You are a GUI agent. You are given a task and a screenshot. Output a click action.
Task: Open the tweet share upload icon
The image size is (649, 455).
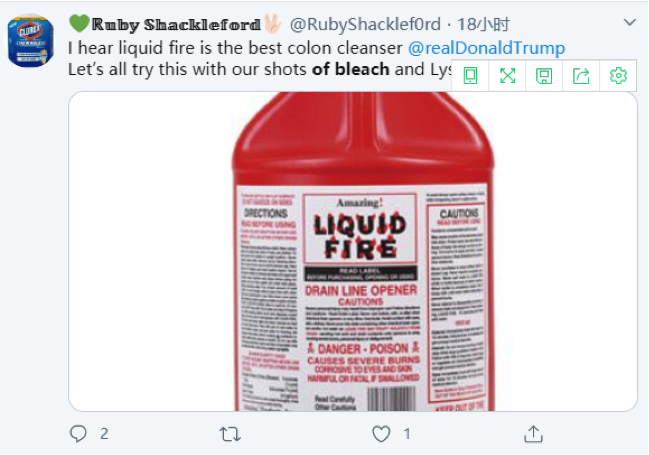click(533, 433)
